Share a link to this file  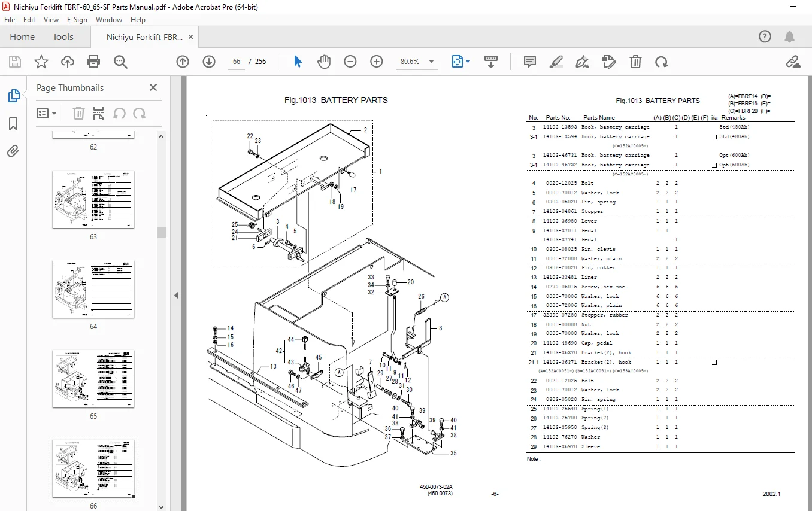pos(793,62)
